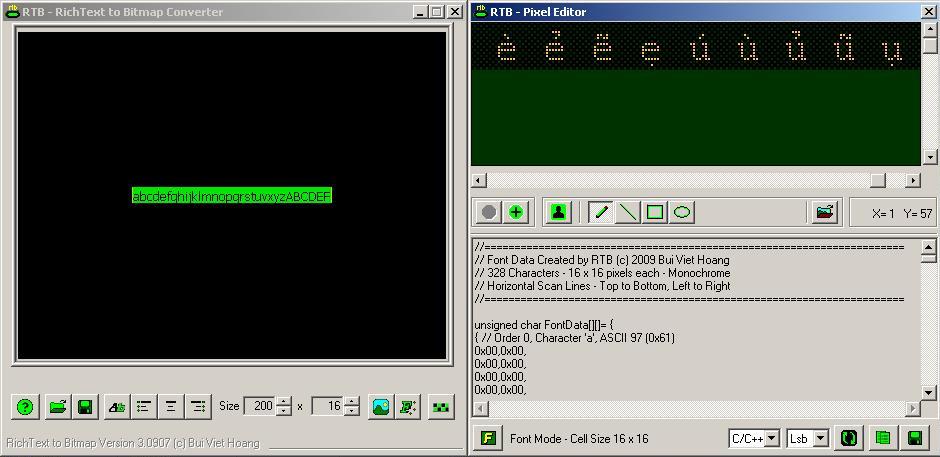
Task: Decrease the height value 16
Action: tap(352, 411)
